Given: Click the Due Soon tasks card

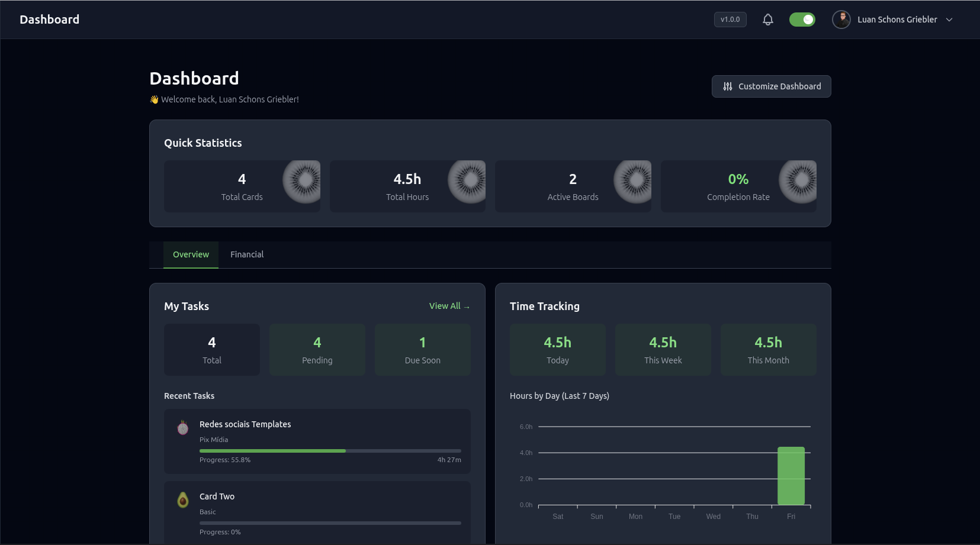Looking at the screenshot, I should (422, 350).
